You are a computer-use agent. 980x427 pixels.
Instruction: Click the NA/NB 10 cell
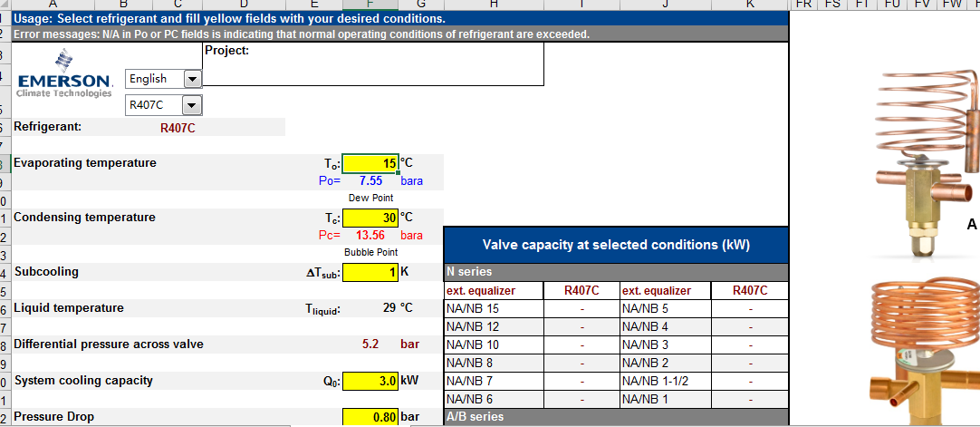[494, 345]
